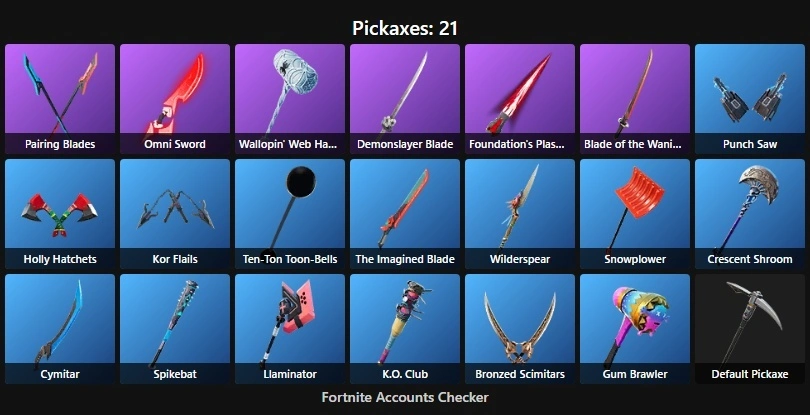The image size is (810, 415).
Task: Choose the Wilderspear pickaxe
Action: (520, 214)
